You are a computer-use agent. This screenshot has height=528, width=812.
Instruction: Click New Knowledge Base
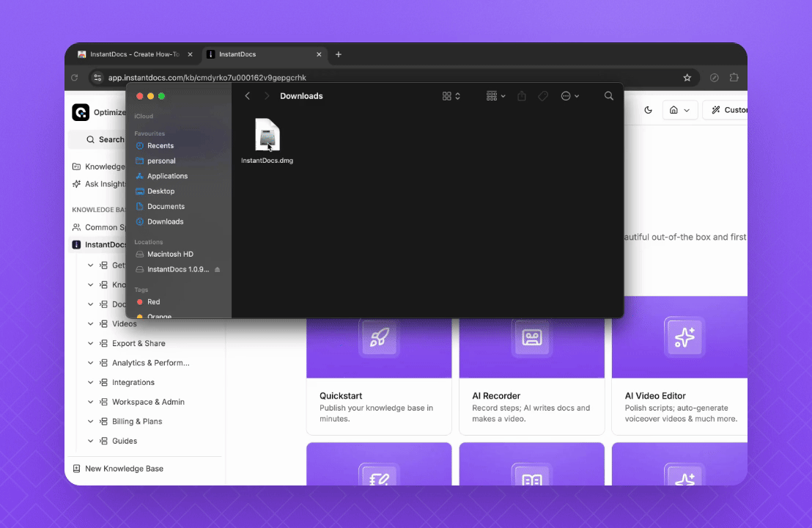[119, 469]
